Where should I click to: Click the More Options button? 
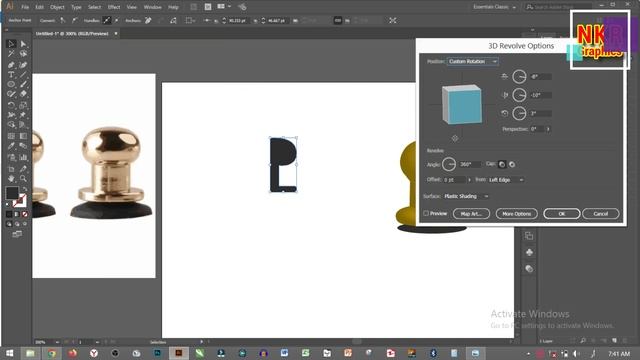pyautogui.click(x=516, y=213)
